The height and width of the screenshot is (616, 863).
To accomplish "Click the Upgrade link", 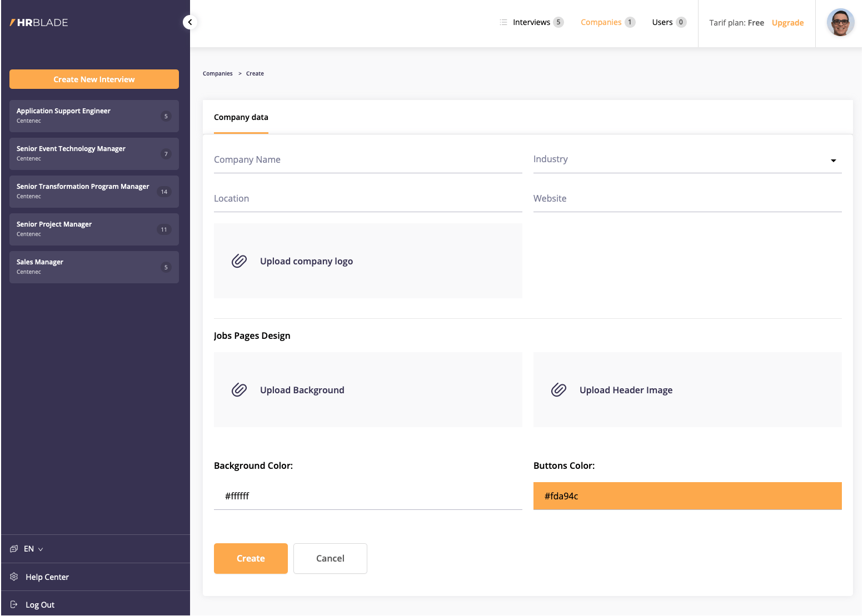I will coord(787,23).
